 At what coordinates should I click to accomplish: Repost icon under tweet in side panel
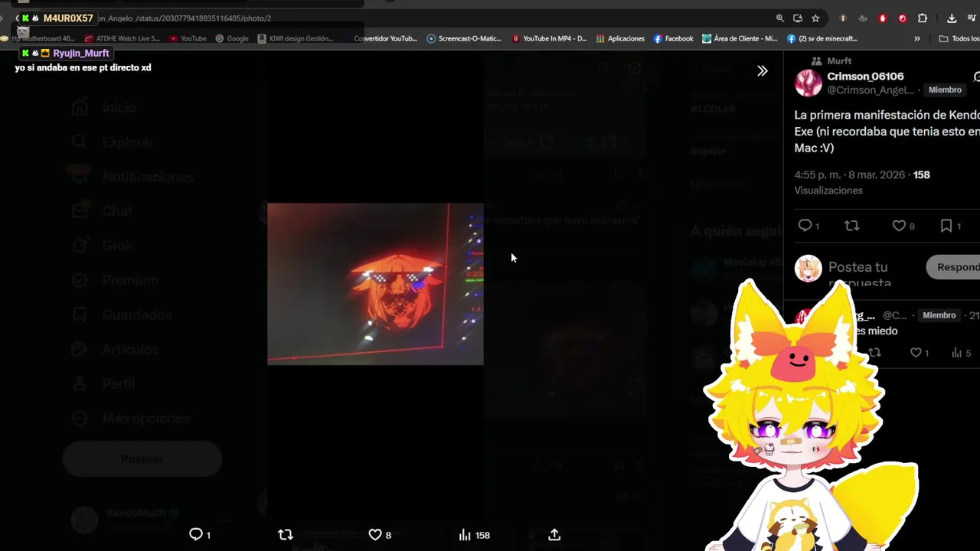[851, 225]
